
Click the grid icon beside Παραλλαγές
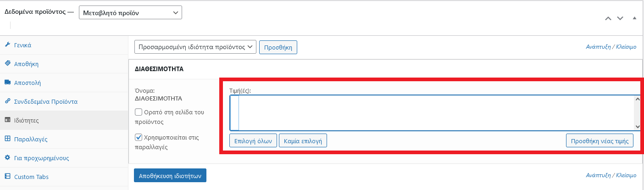coord(7,139)
